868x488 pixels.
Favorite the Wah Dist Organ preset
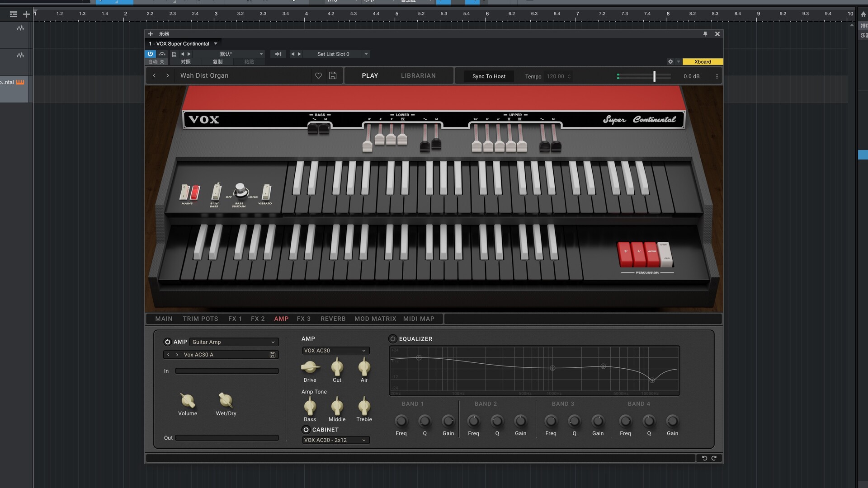318,76
